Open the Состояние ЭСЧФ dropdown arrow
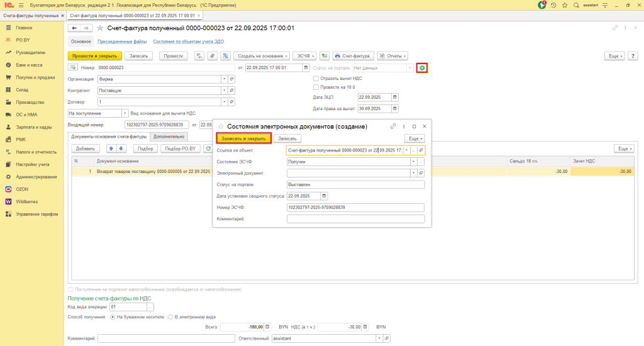Screen dimensions: 644x346 (413, 162)
